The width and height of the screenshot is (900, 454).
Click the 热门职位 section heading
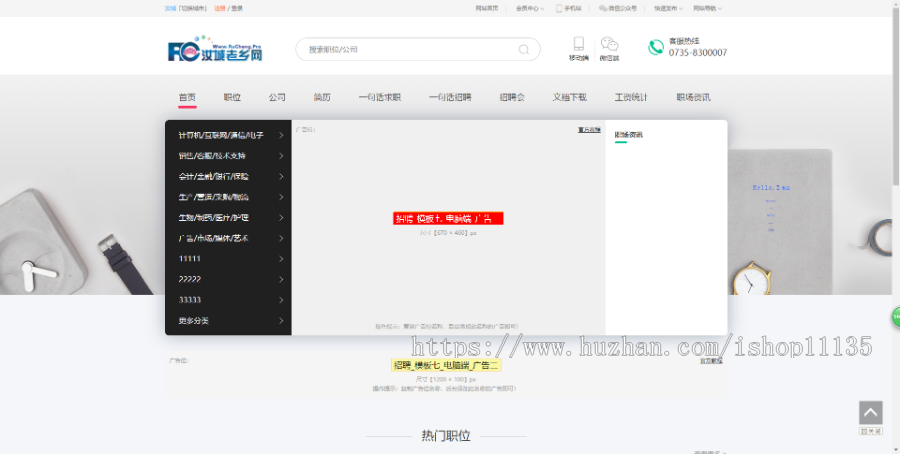pyautogui.click(x=446, y=436)
